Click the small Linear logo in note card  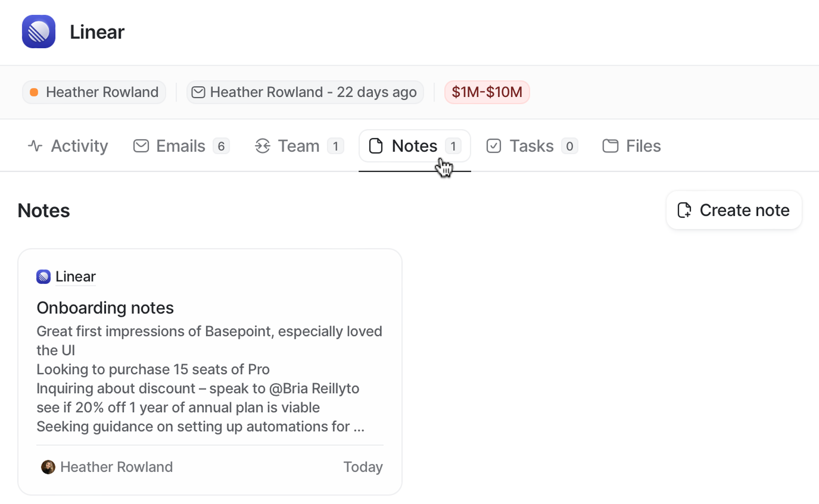point(43,277)
